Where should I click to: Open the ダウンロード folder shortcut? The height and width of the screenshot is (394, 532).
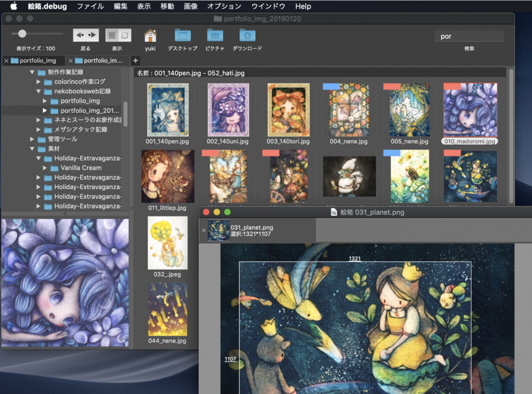(247, 35)
